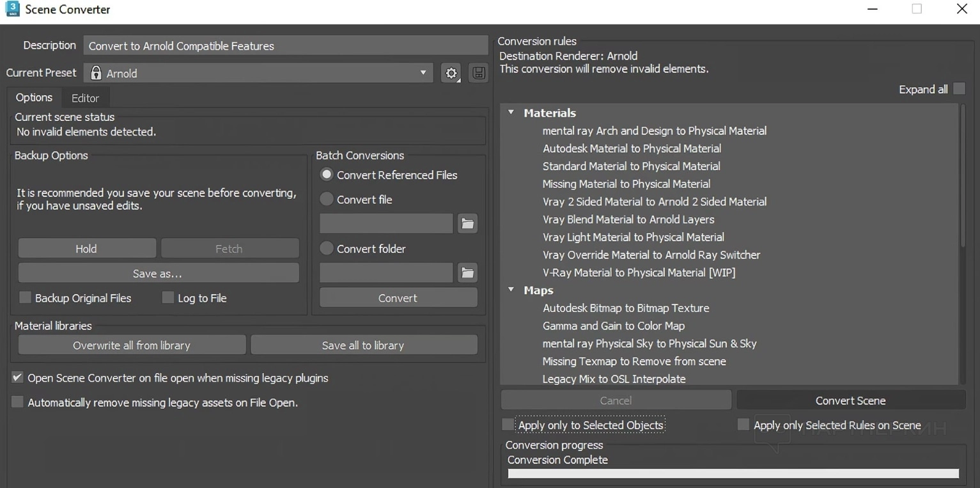This screenshot has height=488, width=980.
Task: Browse for folder using Convert folder icon
Action: point(468,273)
